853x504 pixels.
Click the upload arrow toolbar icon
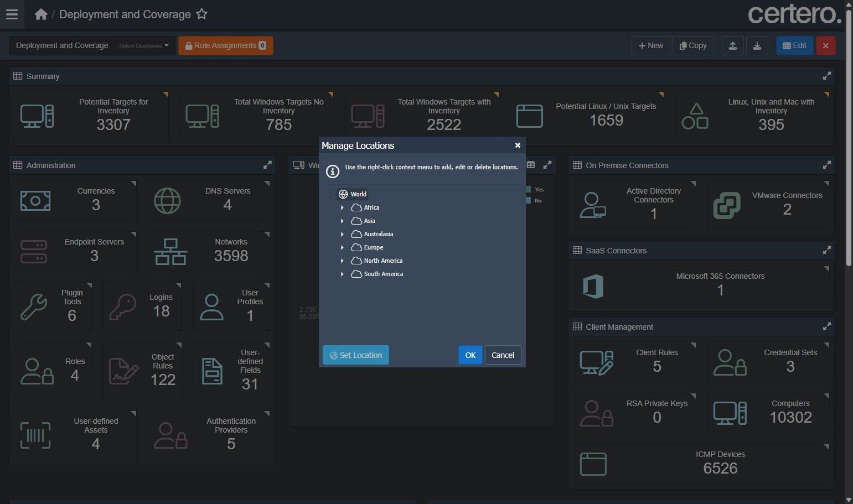[732, 46]
